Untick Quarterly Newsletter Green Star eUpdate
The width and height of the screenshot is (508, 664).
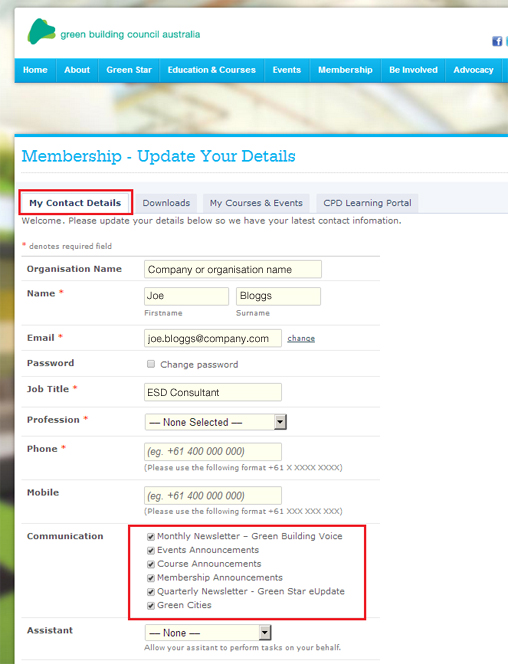[151, 592]
